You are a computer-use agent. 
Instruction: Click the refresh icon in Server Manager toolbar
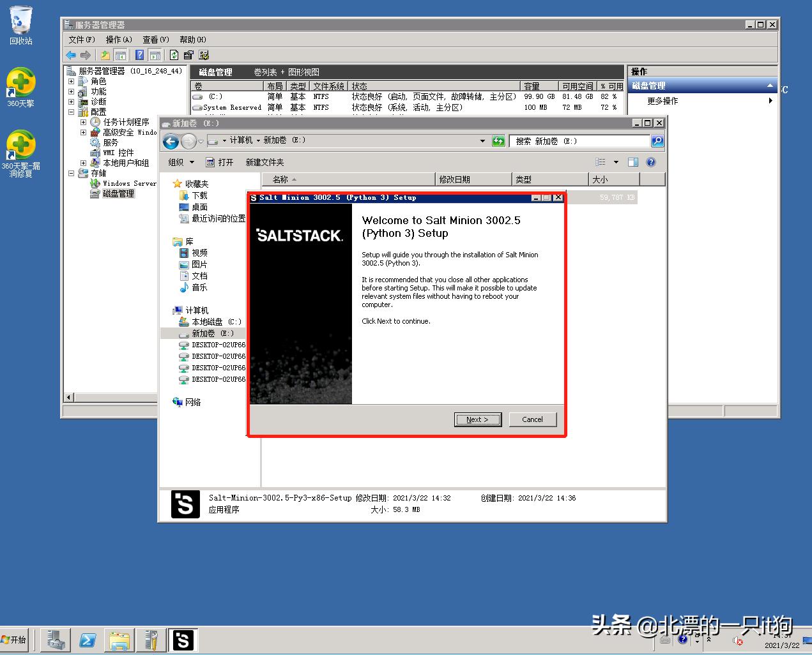(174, 55)
